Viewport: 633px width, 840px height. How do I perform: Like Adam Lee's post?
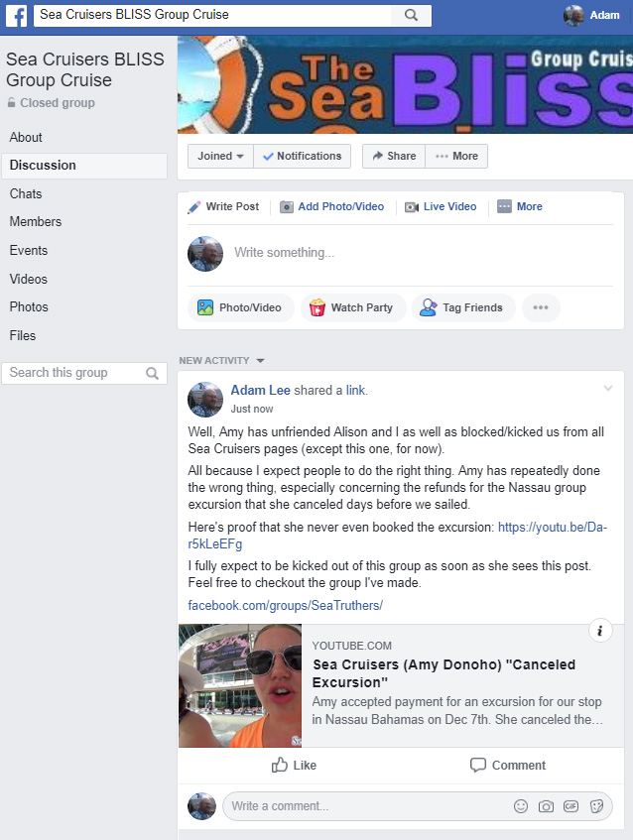click(294, 765)
